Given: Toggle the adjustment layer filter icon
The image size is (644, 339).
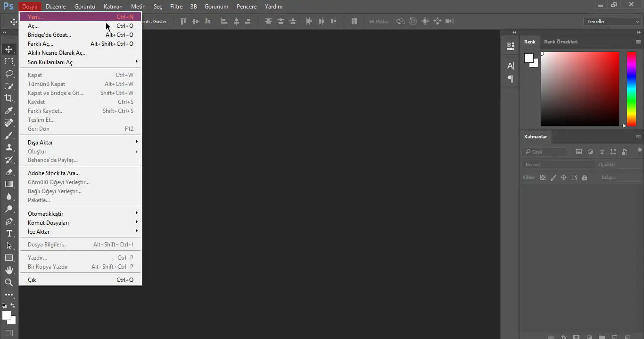Looking at the screenshot, I should pos(590,152).
